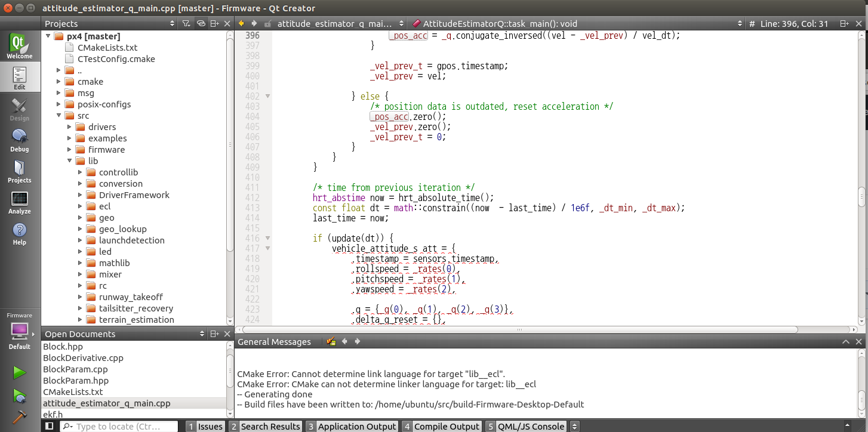This screenshot has height=432, width=868.
Task: Build project with hammer icon
Action: click(x=20, y=416)
